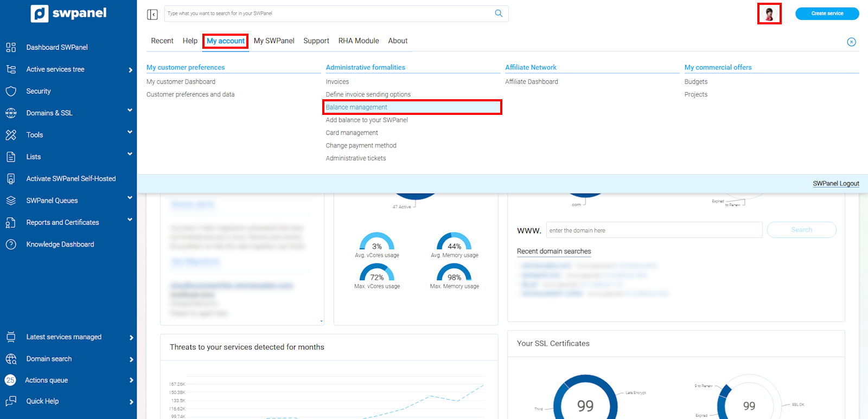Open the My SWPanel tab
Screen dimensions: 868x419
point(274,41)
